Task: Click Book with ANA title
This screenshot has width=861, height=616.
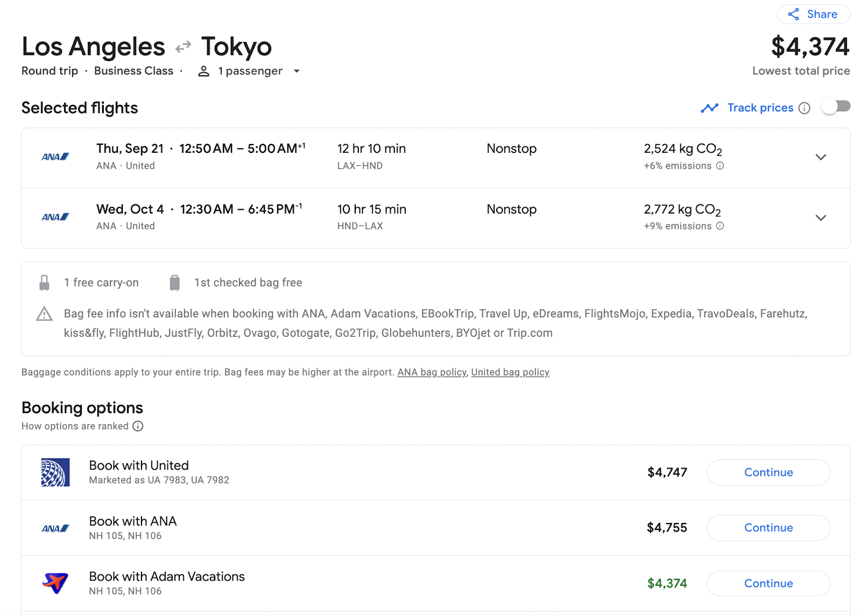Action: [x=133, y=521]
